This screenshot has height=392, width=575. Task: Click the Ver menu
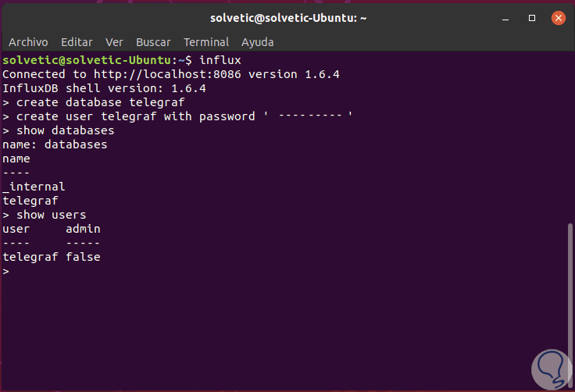tap(114, 42)
